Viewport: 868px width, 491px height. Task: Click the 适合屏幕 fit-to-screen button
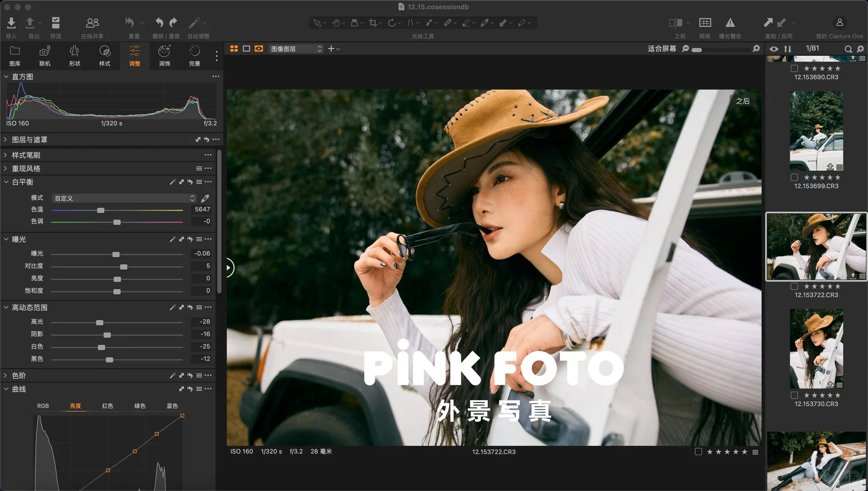click(661, 49)
